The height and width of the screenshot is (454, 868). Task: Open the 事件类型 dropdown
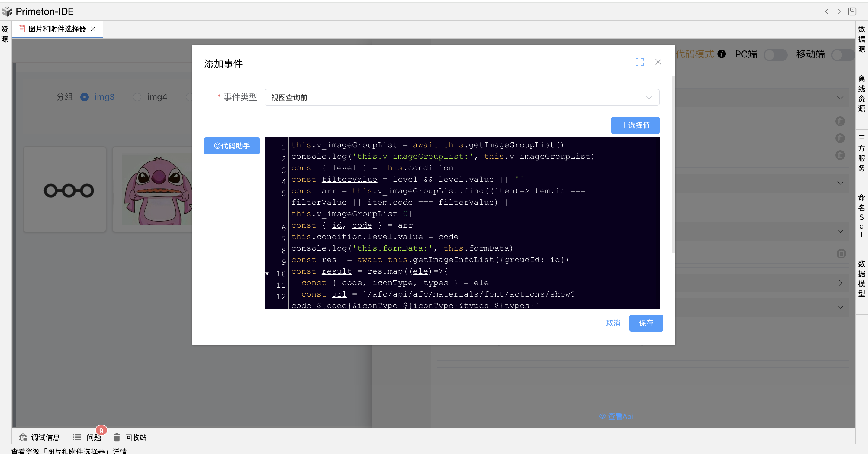[x=461, y=97]
